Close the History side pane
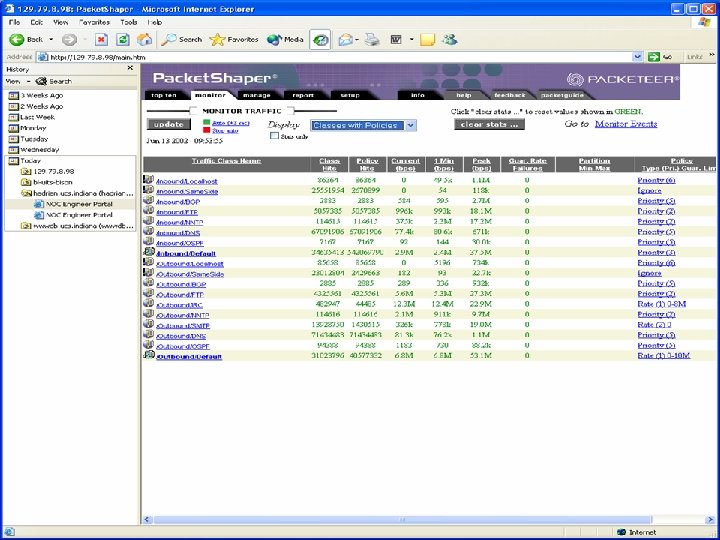 point(130,68)
